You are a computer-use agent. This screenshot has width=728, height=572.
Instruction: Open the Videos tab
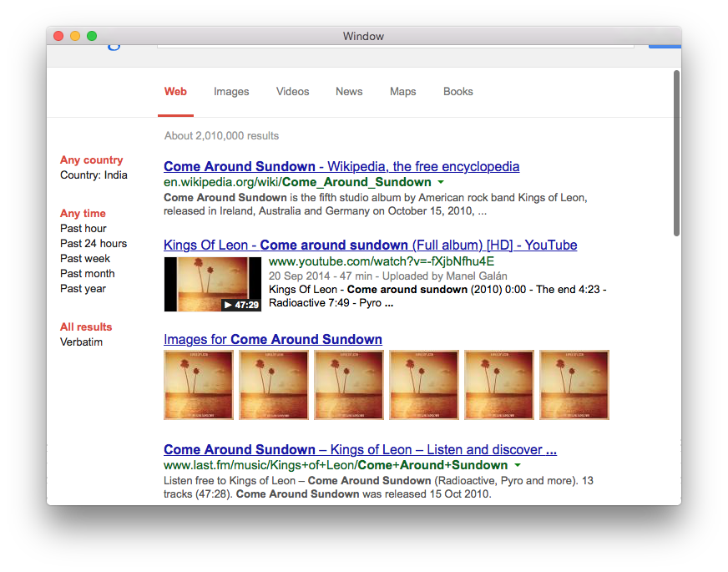click(x=292, y=92)
